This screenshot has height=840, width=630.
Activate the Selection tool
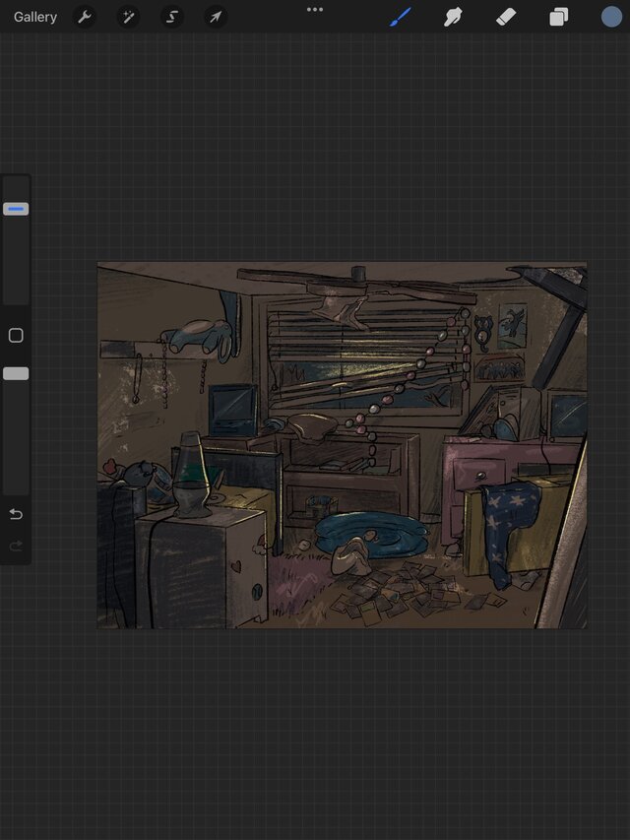pyautogui.click(x=172, y=17)
